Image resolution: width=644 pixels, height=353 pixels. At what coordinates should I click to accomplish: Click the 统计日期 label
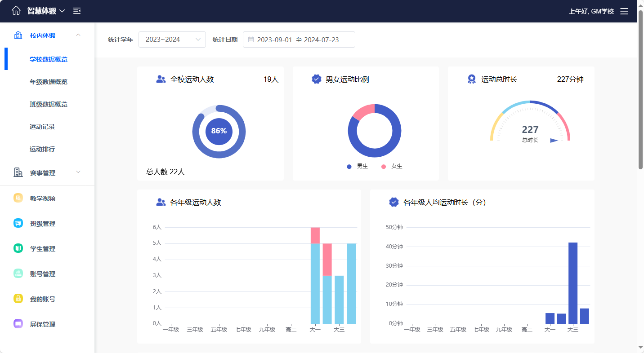[x=225, y=40]
